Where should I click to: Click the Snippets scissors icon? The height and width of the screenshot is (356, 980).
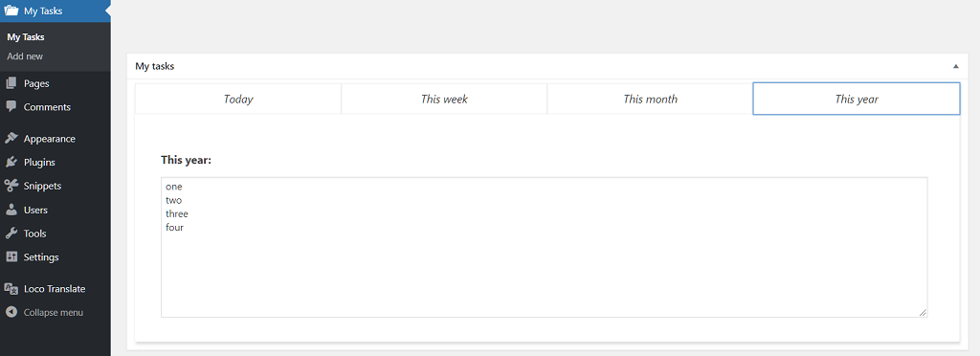pos(11,186)
